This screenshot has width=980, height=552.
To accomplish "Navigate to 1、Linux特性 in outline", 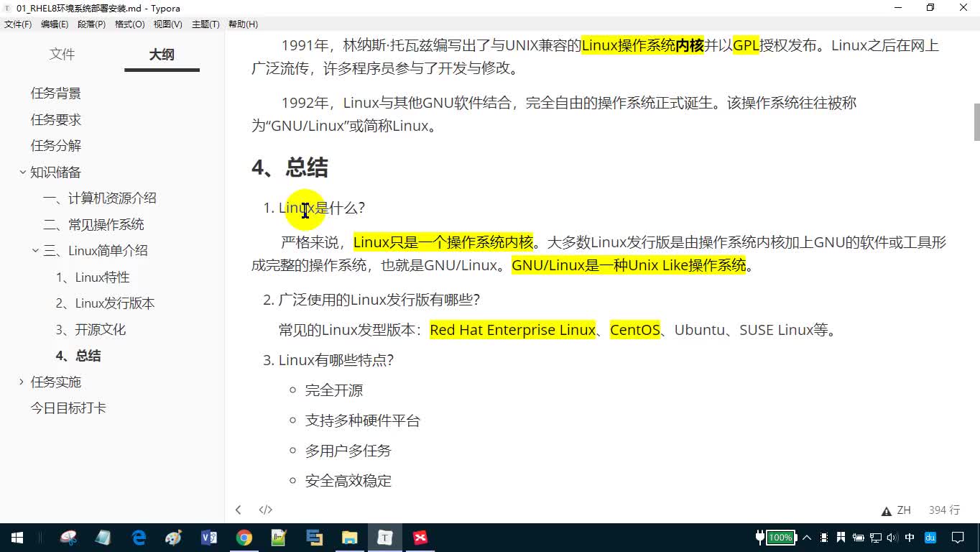I will coord(93,277).
